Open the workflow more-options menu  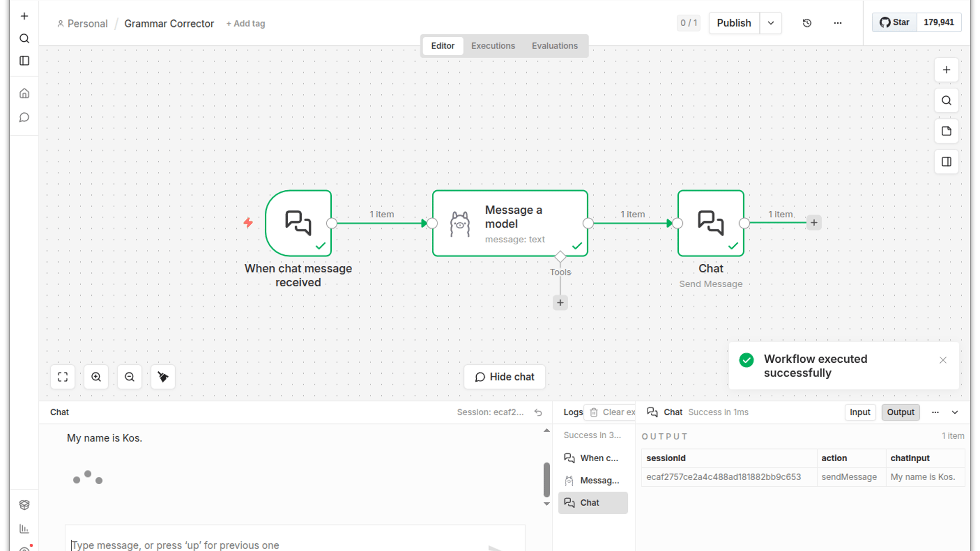click(838, 23)
